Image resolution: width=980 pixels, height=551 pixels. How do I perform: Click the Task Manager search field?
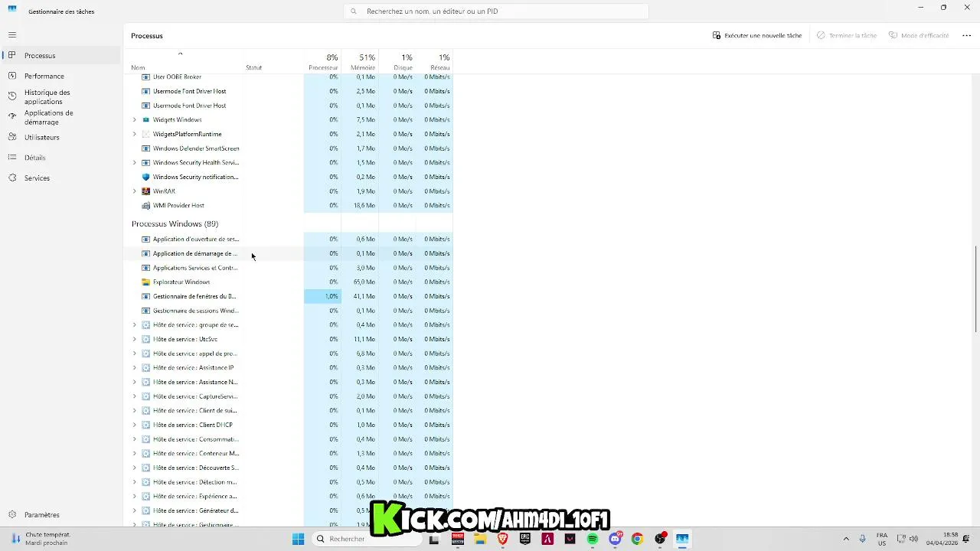(x=496, y=11)
